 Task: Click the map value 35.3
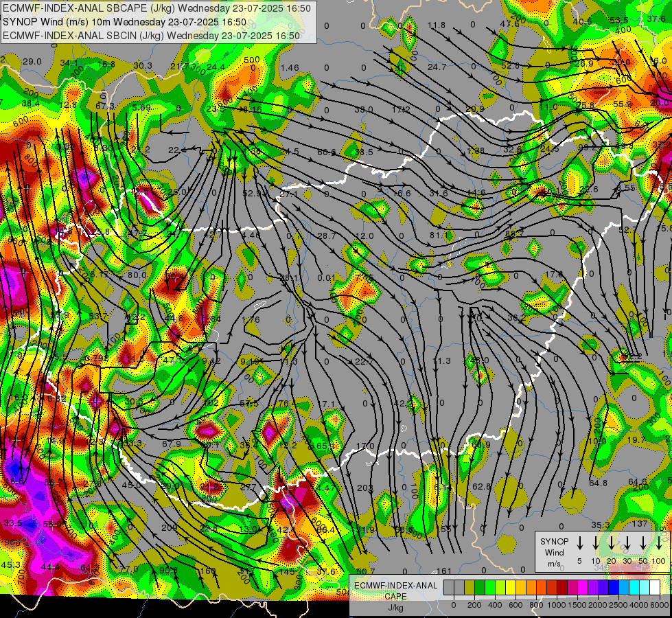click(x=601, y=525)
